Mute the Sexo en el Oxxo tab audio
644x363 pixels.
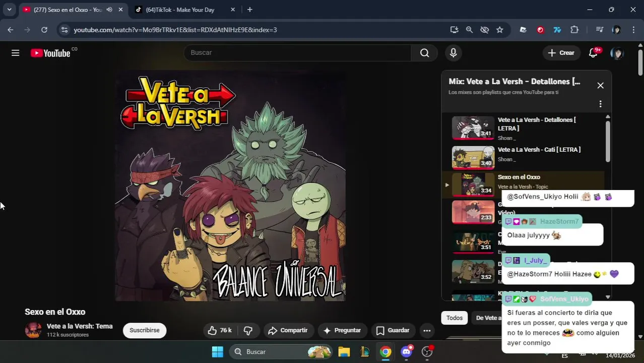coord(109,10)
